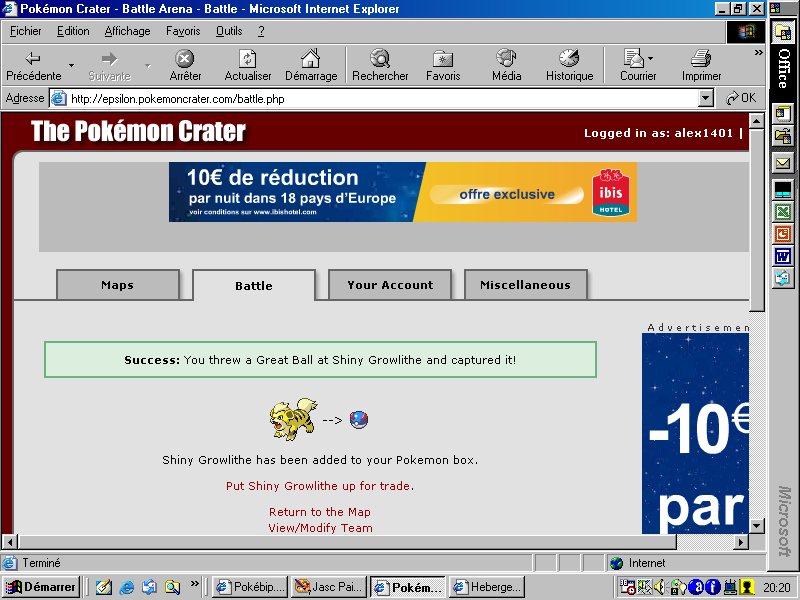This screenshot has width=800, height=600.
Task: Expand the Courrier mail dropdown arrow
Action: pyautogui.click(x=651, y=59)
